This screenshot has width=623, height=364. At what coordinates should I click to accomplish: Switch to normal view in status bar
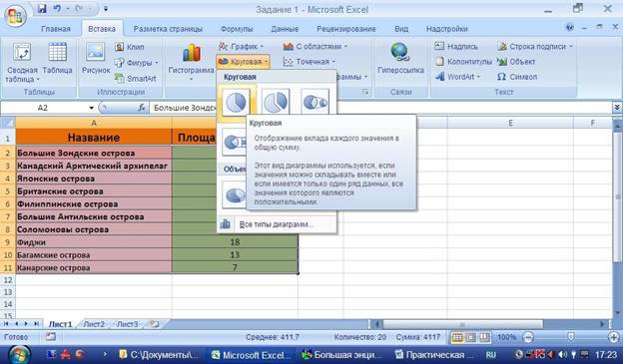pos(457,337)
